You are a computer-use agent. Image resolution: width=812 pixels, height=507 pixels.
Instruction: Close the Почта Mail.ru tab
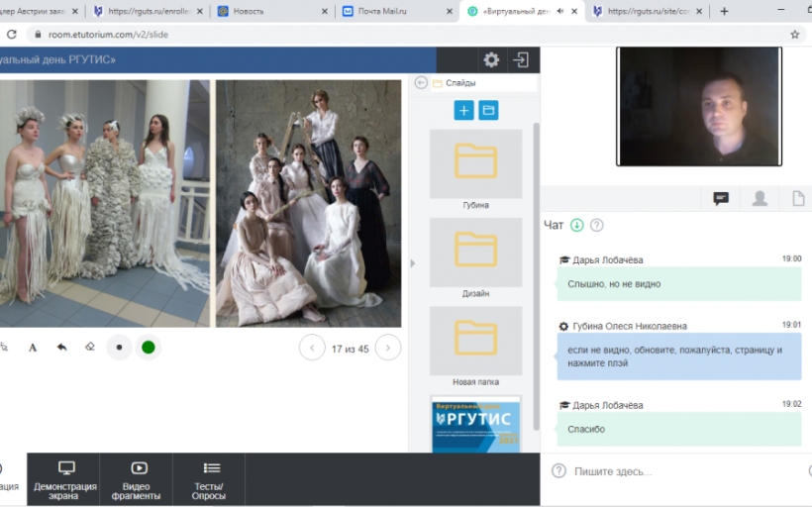click(x=449, y=11)
